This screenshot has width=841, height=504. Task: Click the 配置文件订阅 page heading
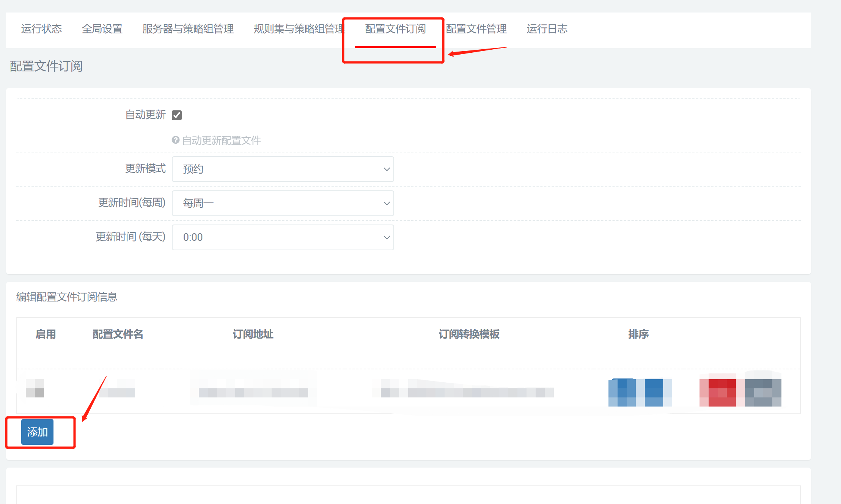pyautogui.click(x=46, y=66)
